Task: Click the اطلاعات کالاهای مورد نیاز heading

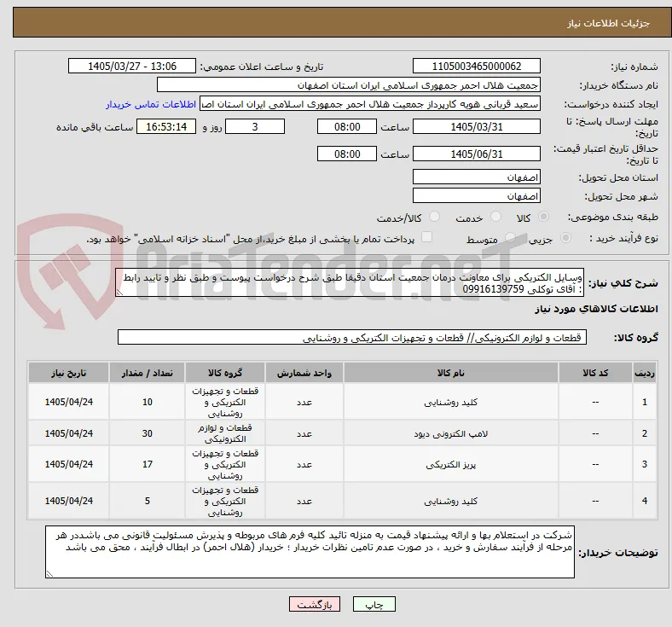Action: pyautogui.click(x=596, y=309)
